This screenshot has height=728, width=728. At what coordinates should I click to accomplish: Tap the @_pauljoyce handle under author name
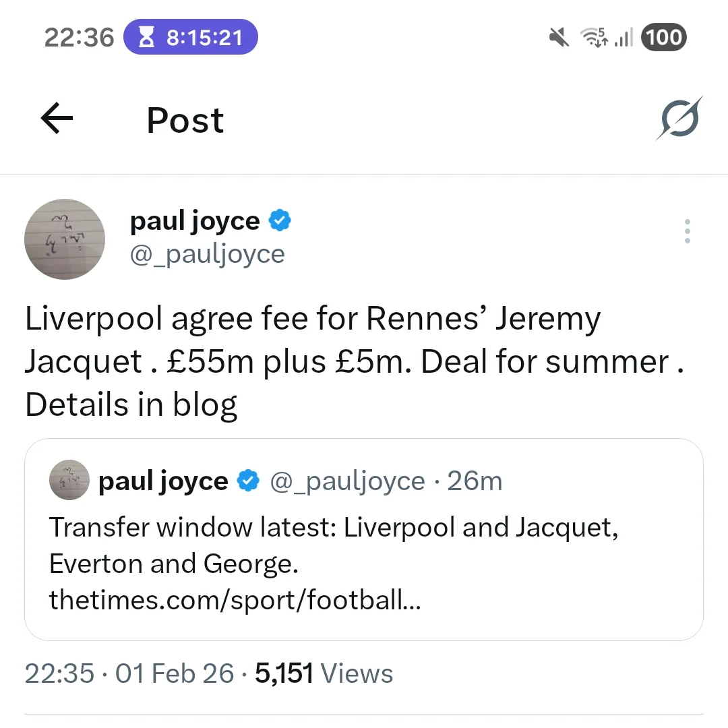[207, 254]
